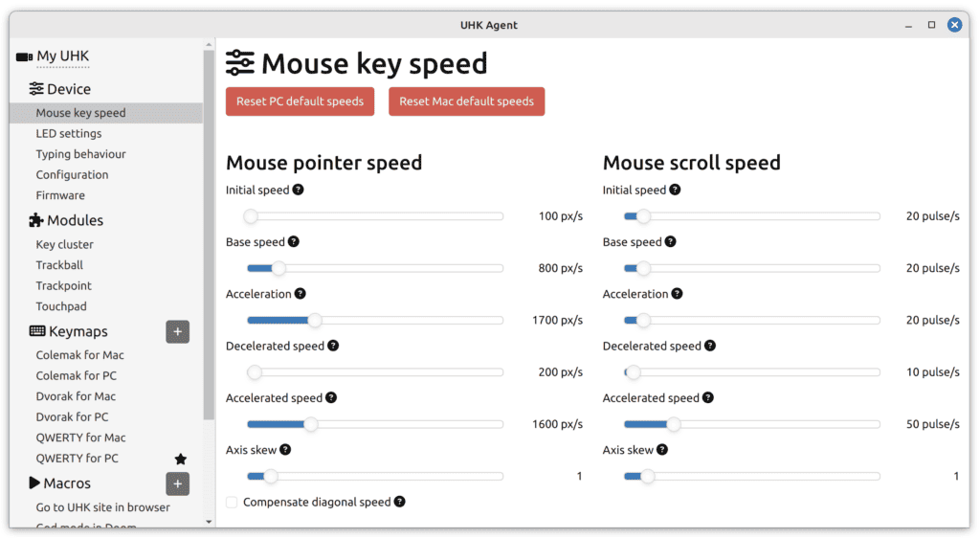
Task: Click help icon beside scroll Decelerated speed
Action: [709, 346]
